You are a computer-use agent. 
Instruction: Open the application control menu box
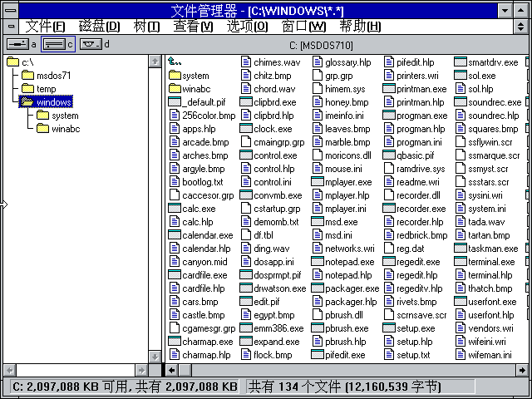[x=11, y=10]
